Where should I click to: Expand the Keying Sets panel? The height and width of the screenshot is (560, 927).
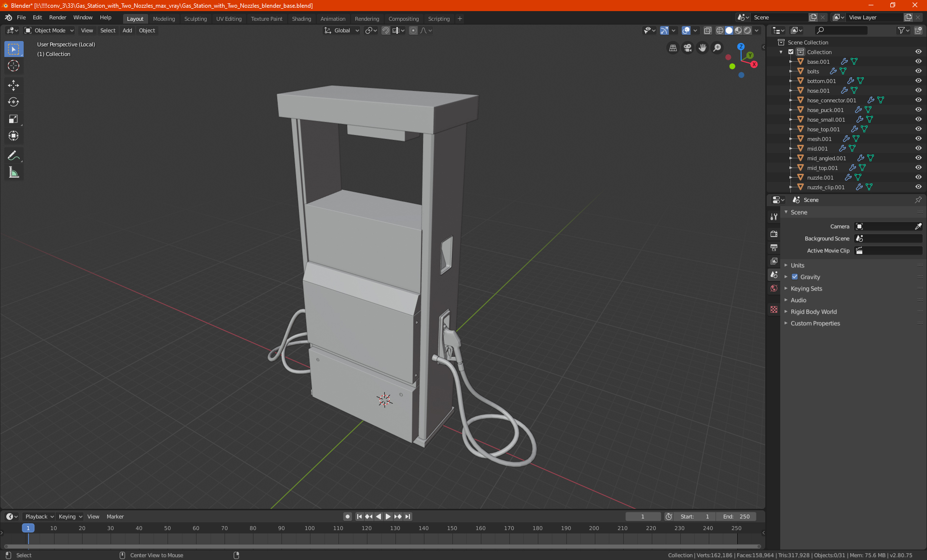tap(806, 289)
